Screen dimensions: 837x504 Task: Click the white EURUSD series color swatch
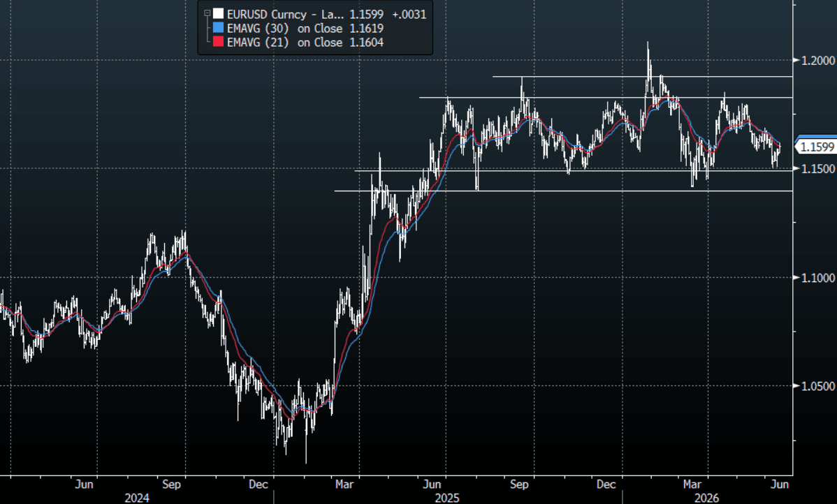pyautogui.click(x=218, y=14)
